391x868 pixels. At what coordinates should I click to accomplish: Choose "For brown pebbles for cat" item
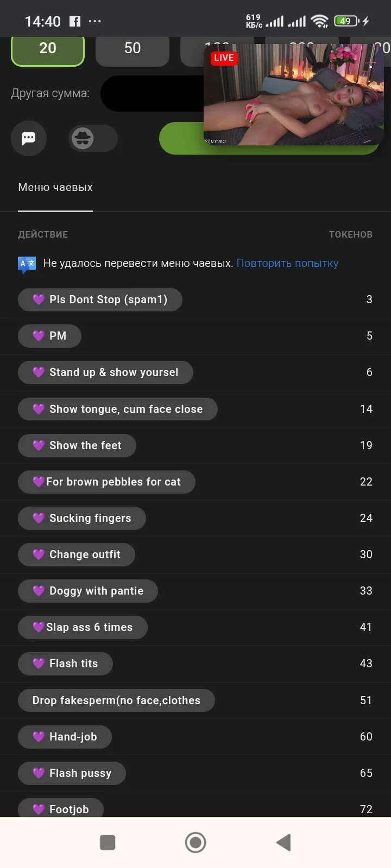(x=106, y=482)
